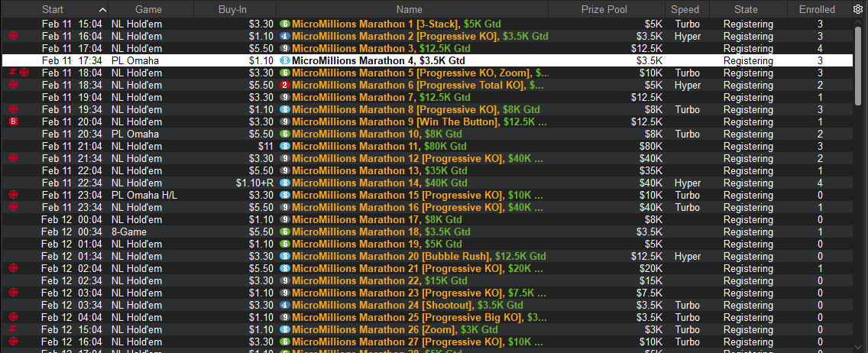Click the 8-max badge on Marathon 4
The width and height of the screenshot is (868, 353).
pyautogui.click(x=284, y=61)
